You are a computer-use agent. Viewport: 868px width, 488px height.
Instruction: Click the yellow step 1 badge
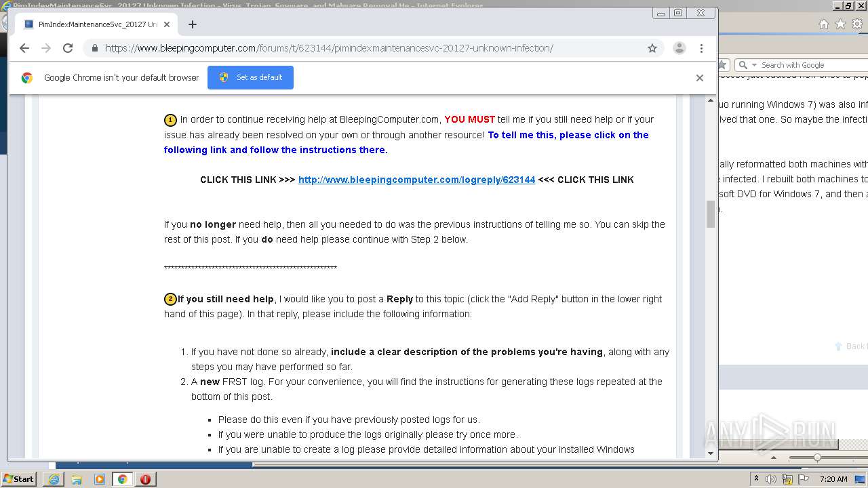[x=170, y=120]
